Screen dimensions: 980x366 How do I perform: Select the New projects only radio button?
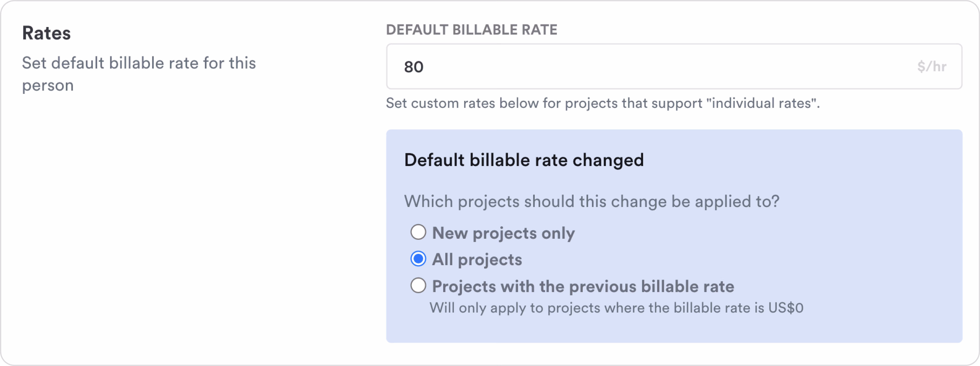418,232
